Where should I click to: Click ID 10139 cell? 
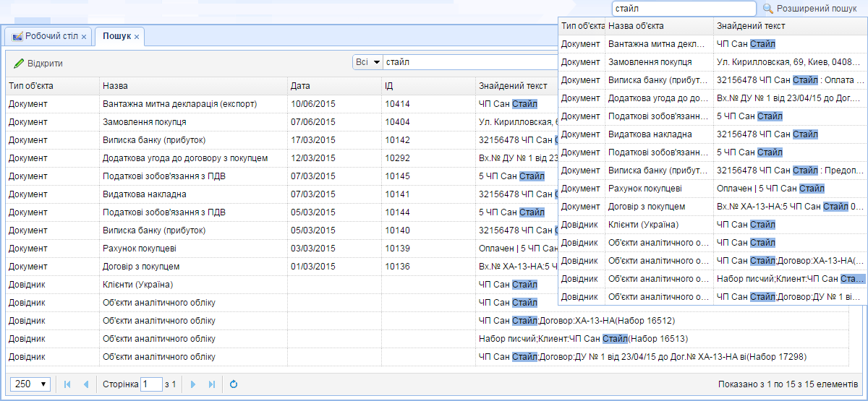(428, 249)
